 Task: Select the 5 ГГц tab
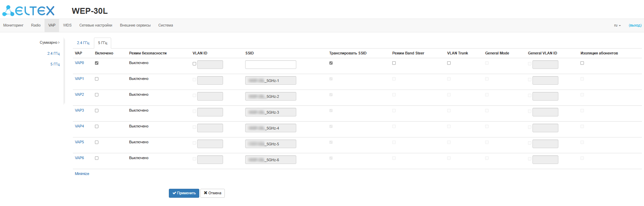coord(103,43)
